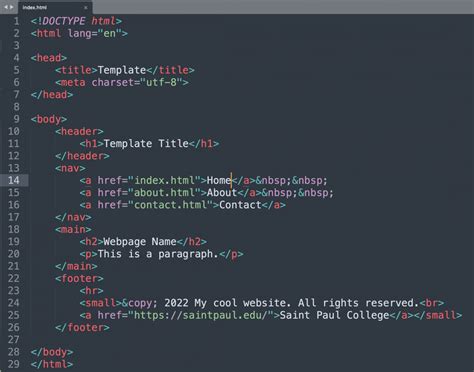This screenshot has height=372, width=474.
Task: Click the closing </head> tag
Action: tap(52, 95)
